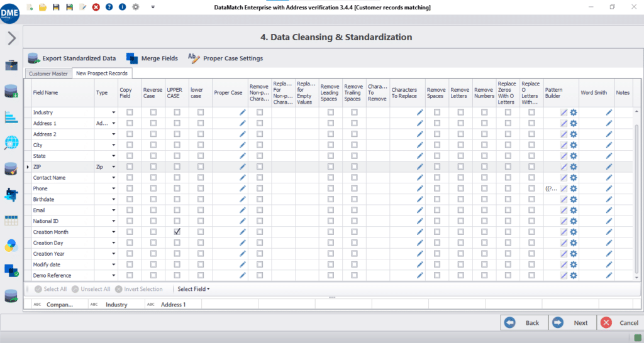Edit Word Smith for Creation Year row

(609, 254)
